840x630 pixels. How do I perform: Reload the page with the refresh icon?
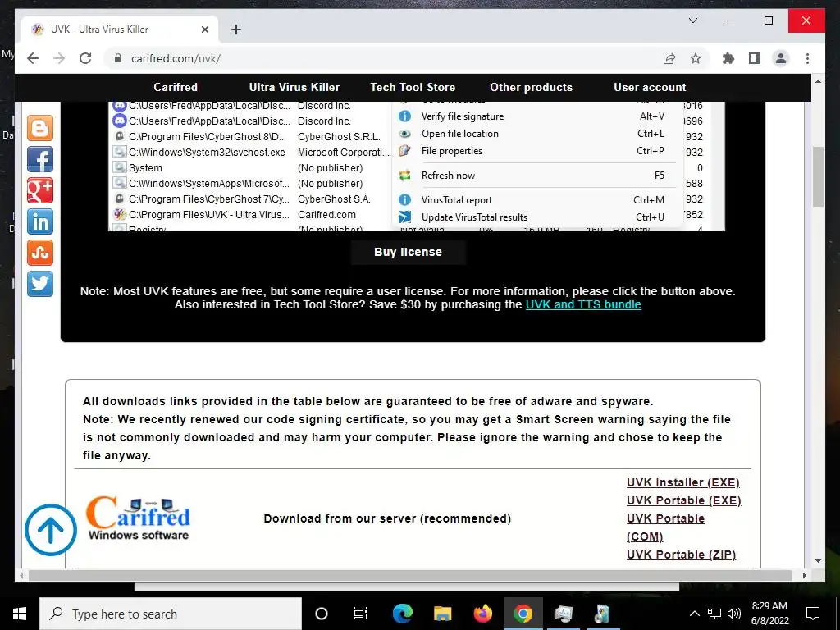coord(85,58)
